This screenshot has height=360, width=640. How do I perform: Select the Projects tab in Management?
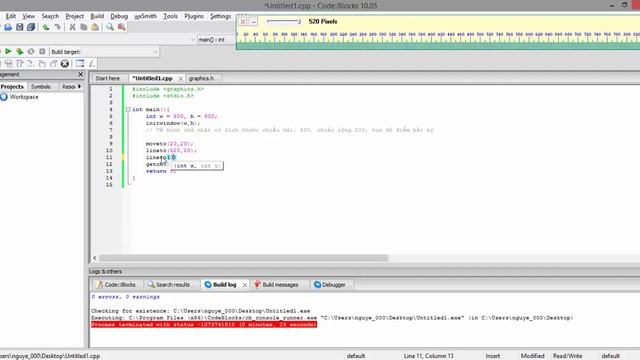(12, 87)
